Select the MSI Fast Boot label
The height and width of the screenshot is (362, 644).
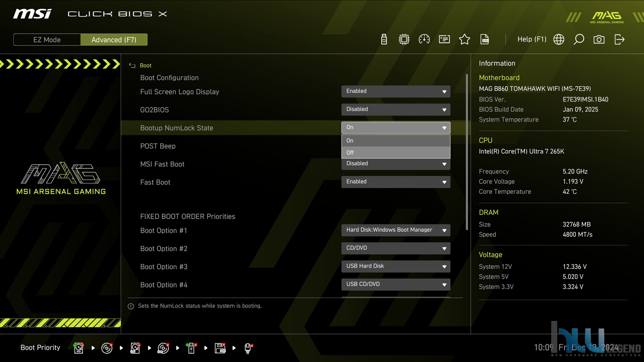point(162,164)
